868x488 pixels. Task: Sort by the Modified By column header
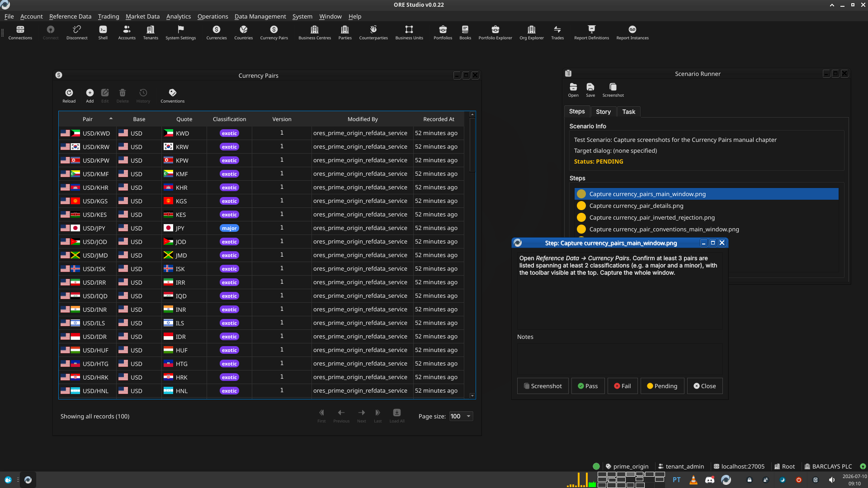[x=363, y=119]
